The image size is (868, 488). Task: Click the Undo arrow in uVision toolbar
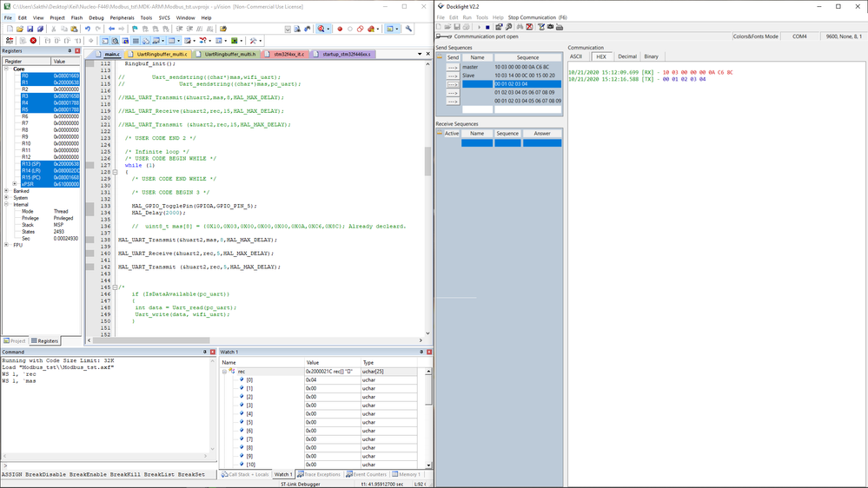click(87, 29)
